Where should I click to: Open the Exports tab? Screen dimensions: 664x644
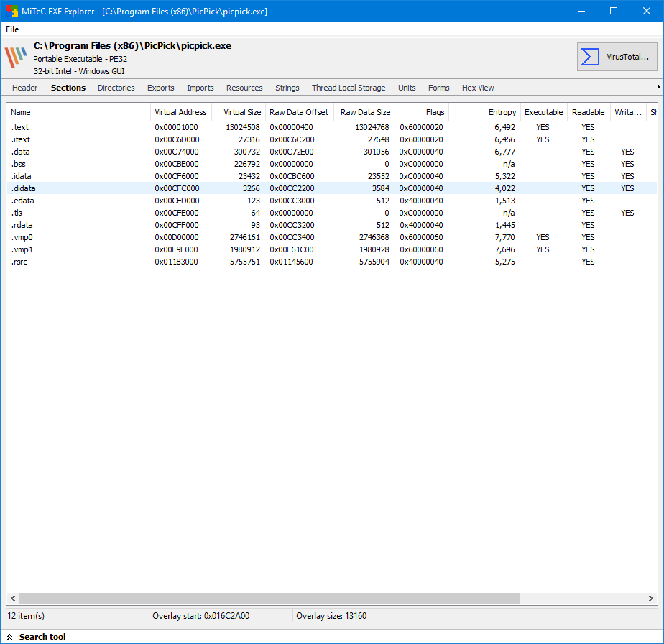point(160,88)
